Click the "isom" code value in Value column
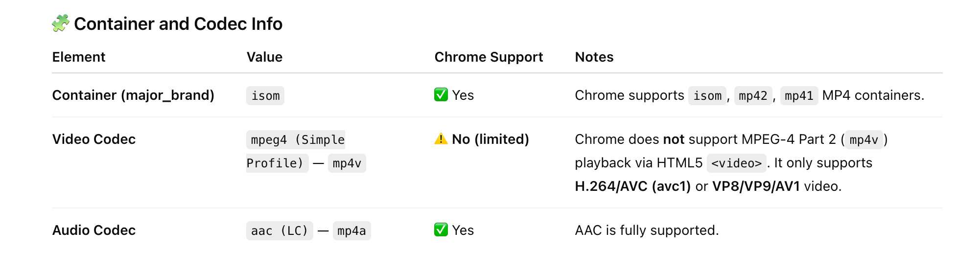980x275 pixels. click(x=265, y=95)
